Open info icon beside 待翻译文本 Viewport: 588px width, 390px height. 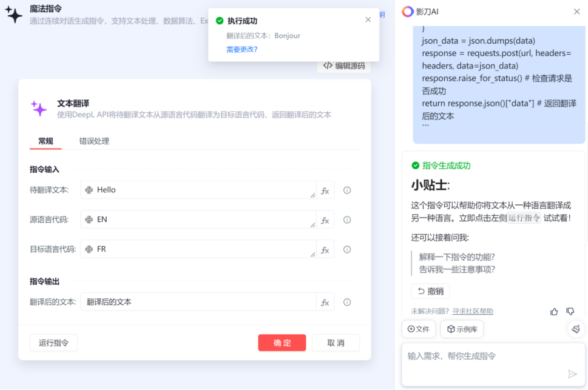tap(347, 190)
